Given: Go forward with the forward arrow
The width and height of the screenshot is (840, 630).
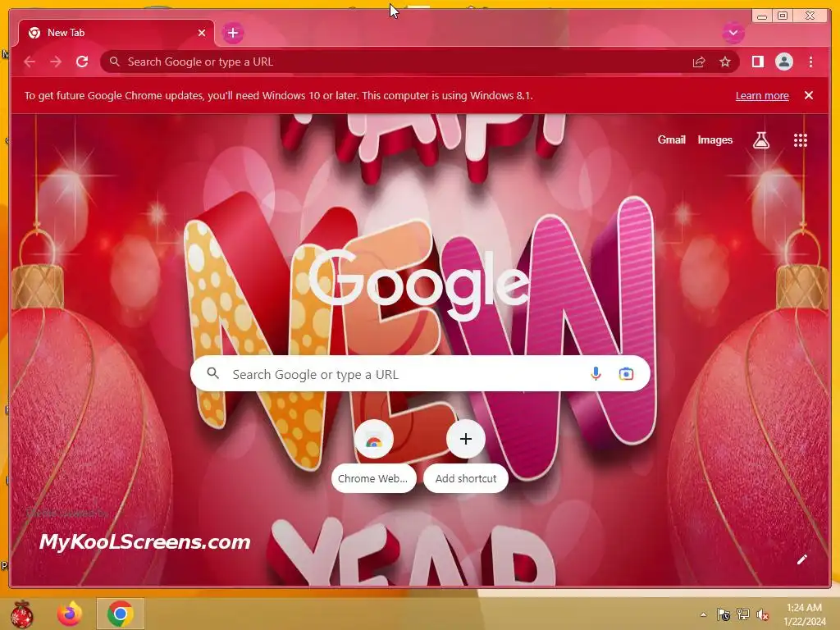Looking at the screenshot, I should pos(56,62).
